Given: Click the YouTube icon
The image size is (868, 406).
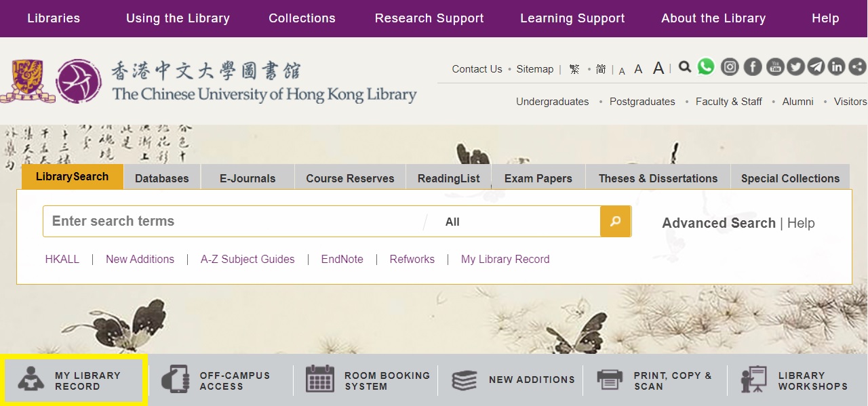Looking at the screenshot, I should tap(774, 66).
